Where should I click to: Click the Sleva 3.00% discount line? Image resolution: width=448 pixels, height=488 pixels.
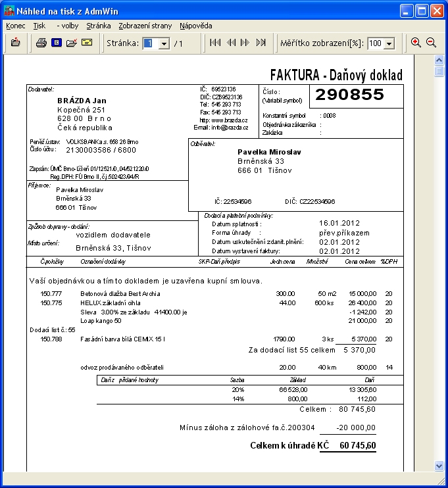(x=134, y=312)
